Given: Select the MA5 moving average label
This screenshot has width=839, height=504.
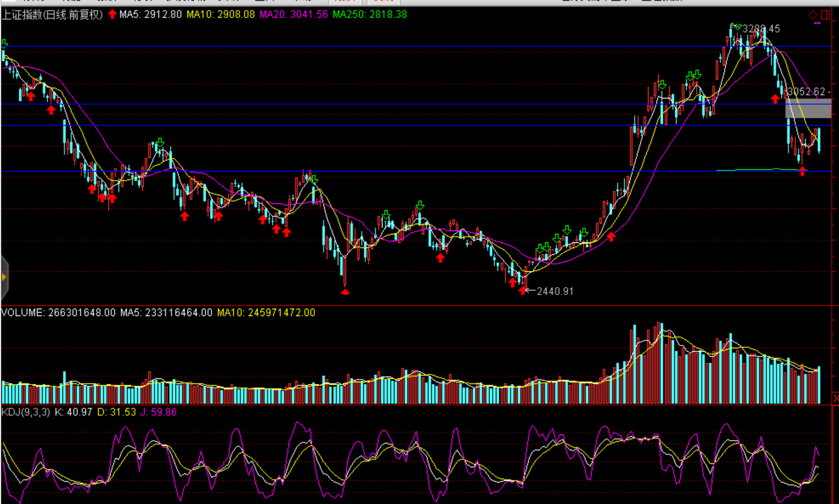Looking at the screenshot, I should pos(150,15).
